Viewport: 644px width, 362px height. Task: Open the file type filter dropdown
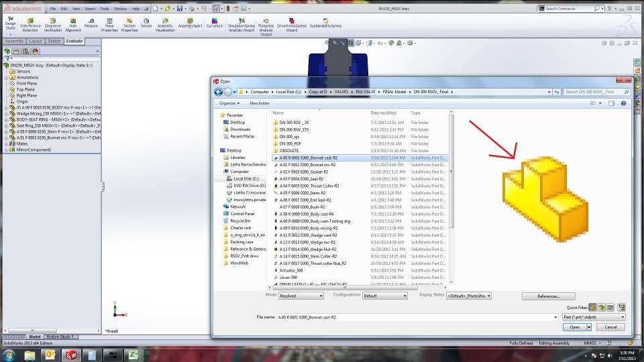click(594, 317)
